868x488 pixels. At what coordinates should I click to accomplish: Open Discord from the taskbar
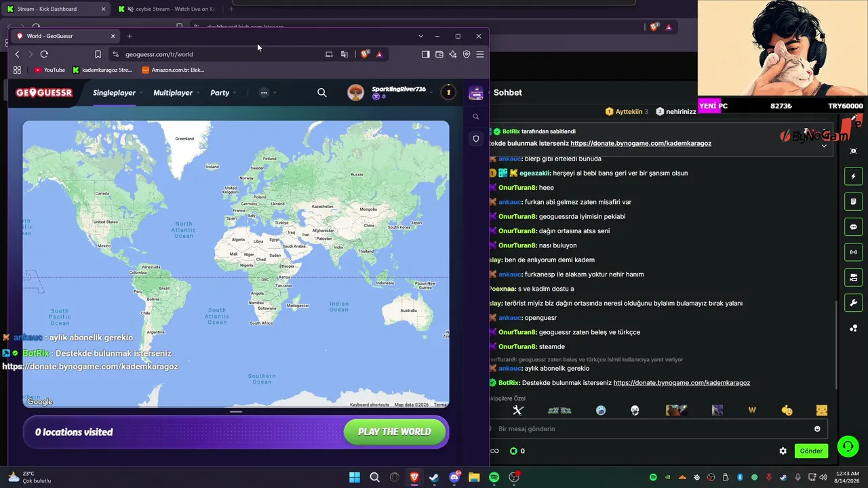pos(454,478)
